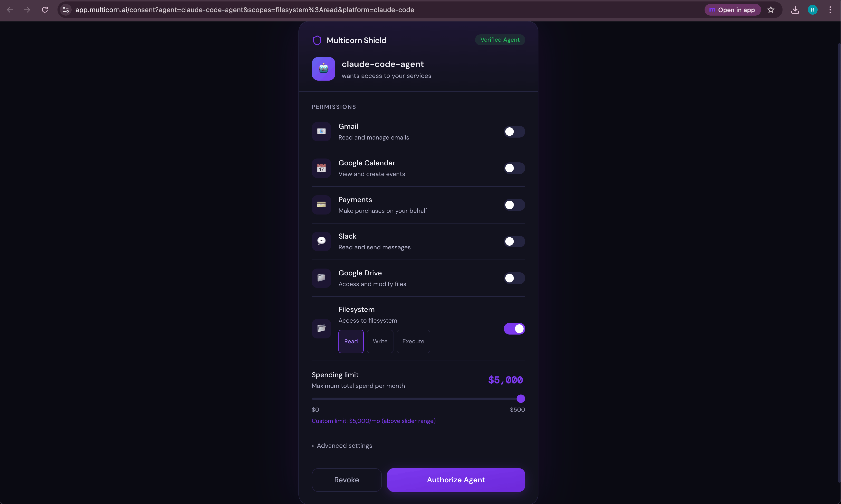This screenshot has height=504, width=841.
Task: Click the Google Drive folder icon
Action: (x=321, y=278)
